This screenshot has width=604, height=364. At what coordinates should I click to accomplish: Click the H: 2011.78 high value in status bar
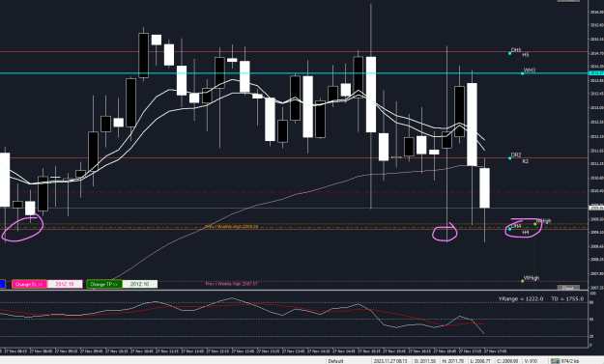(x=452, y=361)
